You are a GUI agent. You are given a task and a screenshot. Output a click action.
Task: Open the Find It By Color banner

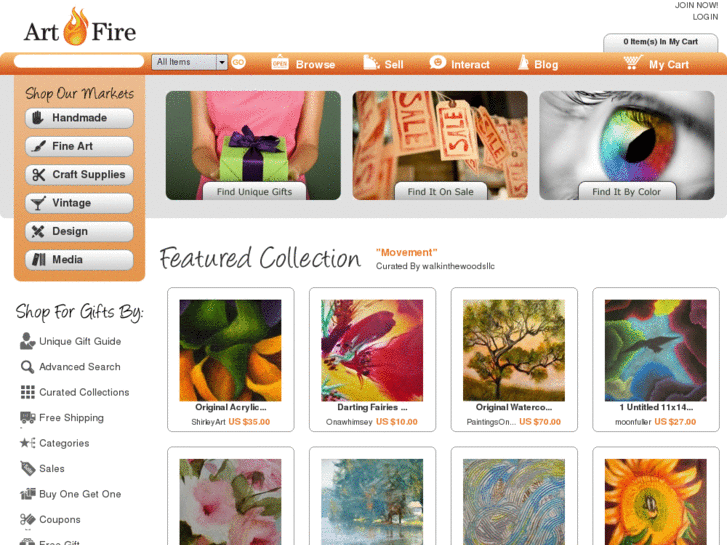click(x=627, y=146)
